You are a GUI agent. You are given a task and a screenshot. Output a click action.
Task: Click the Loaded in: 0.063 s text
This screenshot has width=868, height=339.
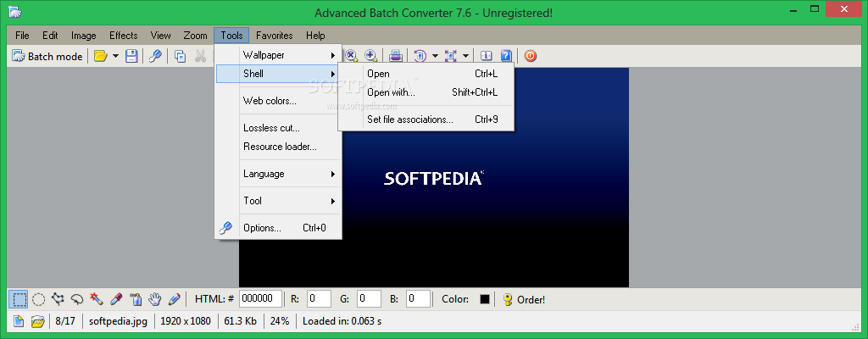coord(342,321)
